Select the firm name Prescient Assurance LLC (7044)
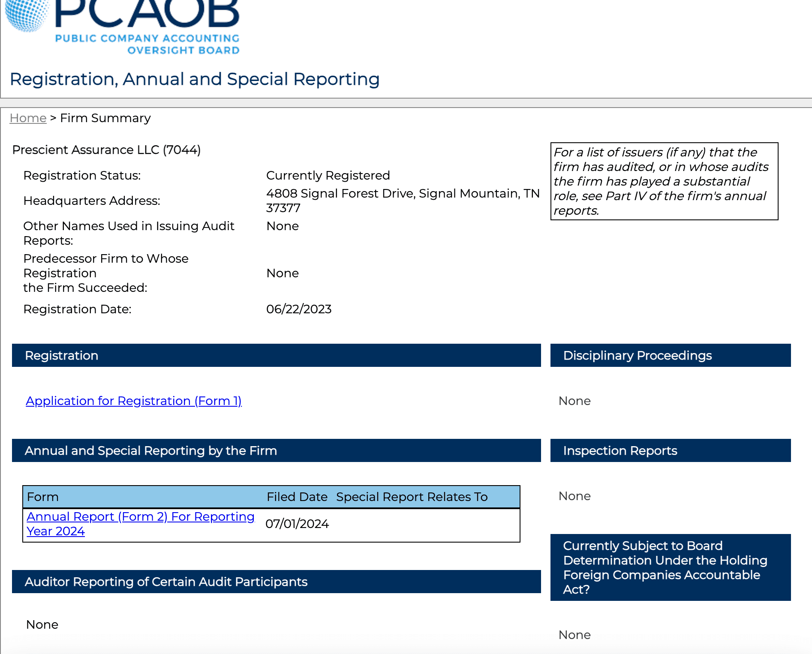Image resolution: width=812 pixels, height=654 pixels. (x=106, y=150)
